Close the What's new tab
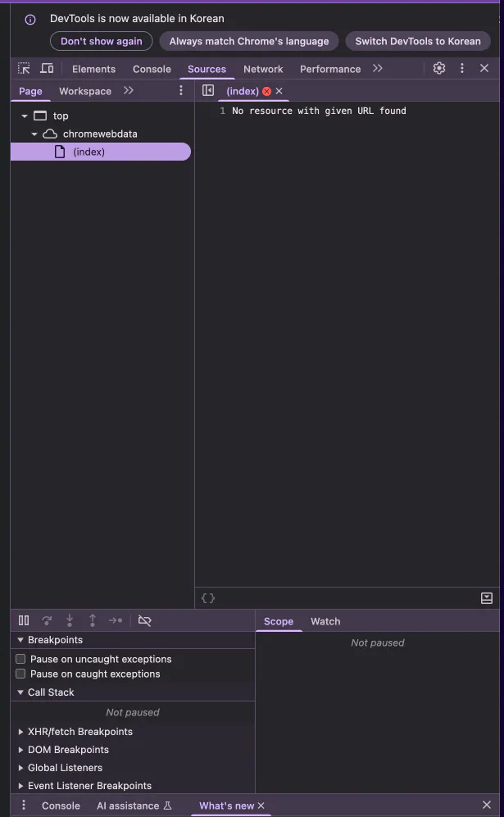The height and width of the screenshot is (817, 504). 261,806
